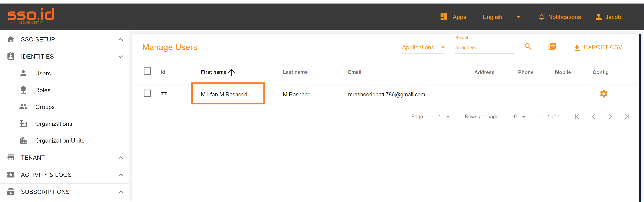Click the M Rasheed last name cell
This screenshot has width=644, height=202.
(x=296, y=94)
